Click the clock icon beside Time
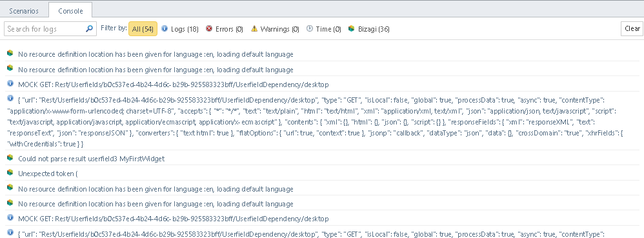The image size is (644, 238). [310, 28]
